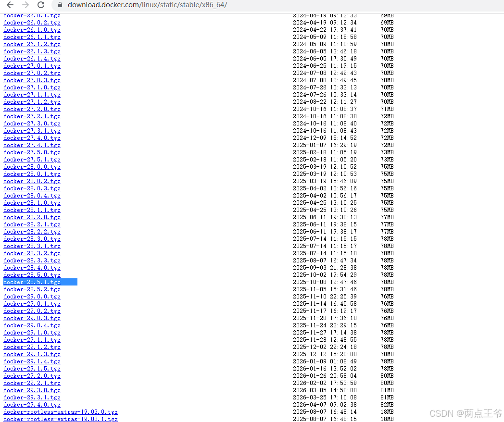The image size is (504, 422).
Task: Download docker-27.3.1.tgz
Action: click(x=32, y=131)
